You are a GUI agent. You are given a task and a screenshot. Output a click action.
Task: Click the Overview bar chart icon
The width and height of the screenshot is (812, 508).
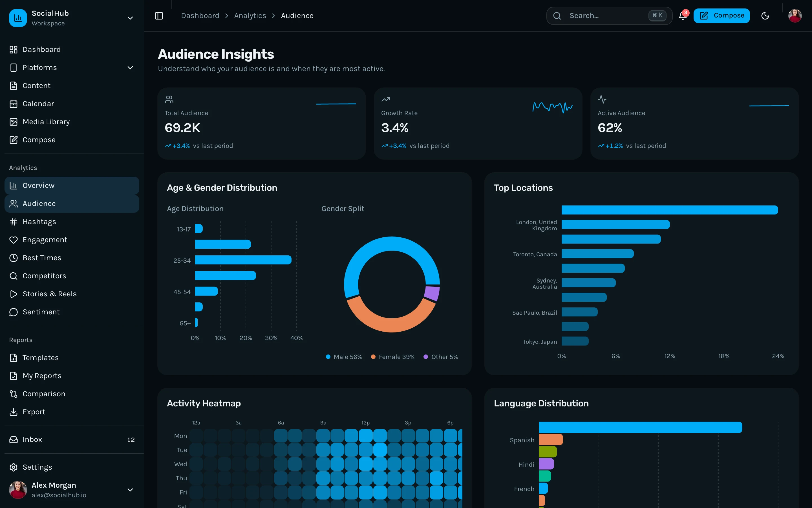tap(14, 185)
